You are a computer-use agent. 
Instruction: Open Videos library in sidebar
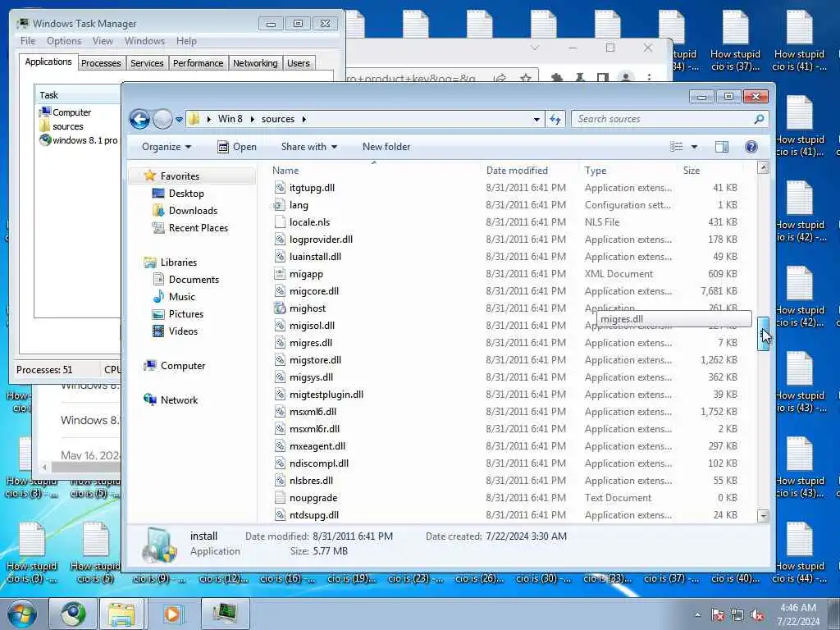(x=183, y=331)
